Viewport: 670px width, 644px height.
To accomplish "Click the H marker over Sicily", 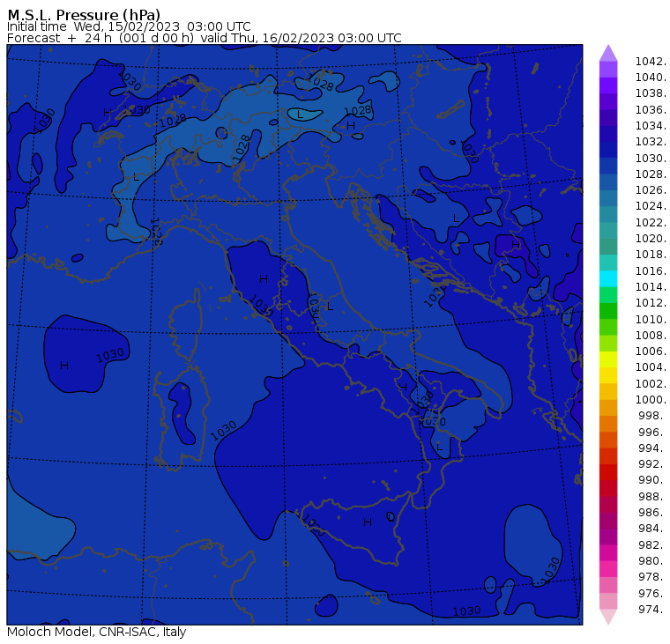I will pos(368,522).
